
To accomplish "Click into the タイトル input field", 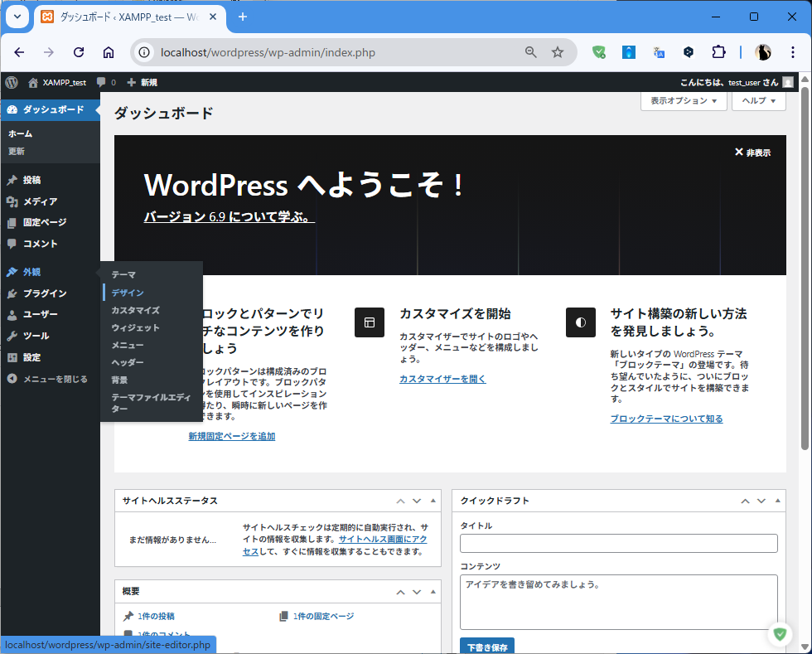I will tap(618, 543).
